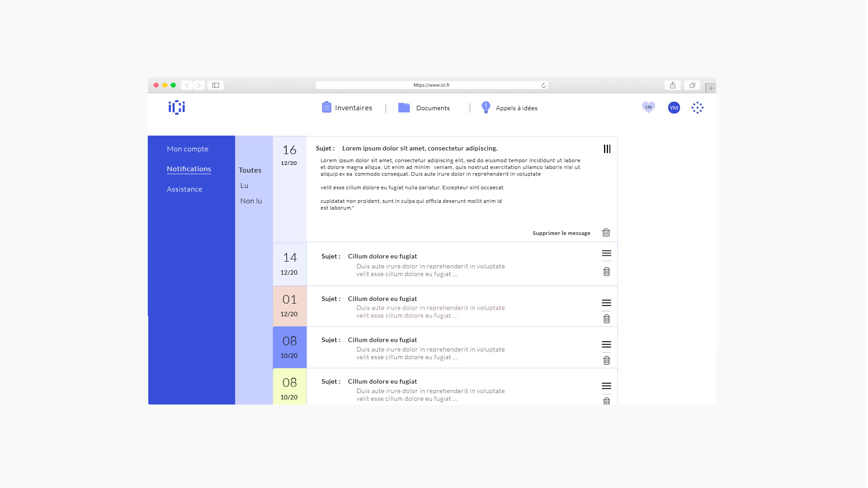Open the Inventaires clipboard icon
The image size is (868, 488).
pyautogui.click(x=326, y=107)
